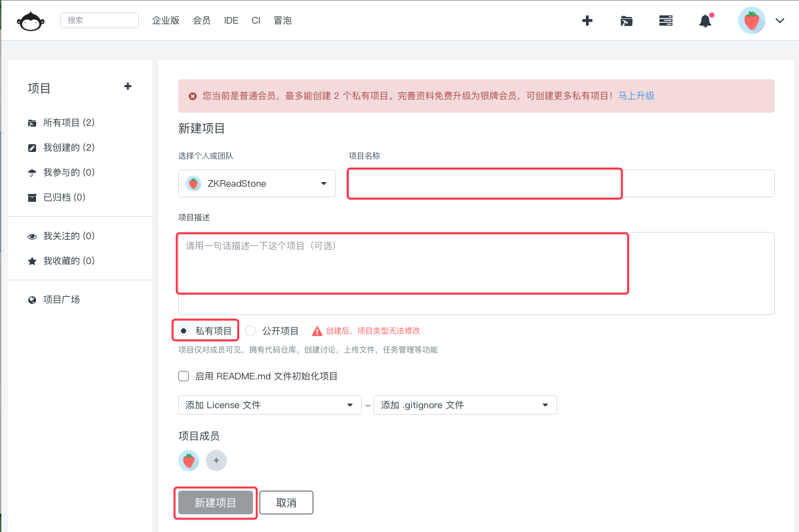Click the 马上升级 upgrade link

point(636,95)
